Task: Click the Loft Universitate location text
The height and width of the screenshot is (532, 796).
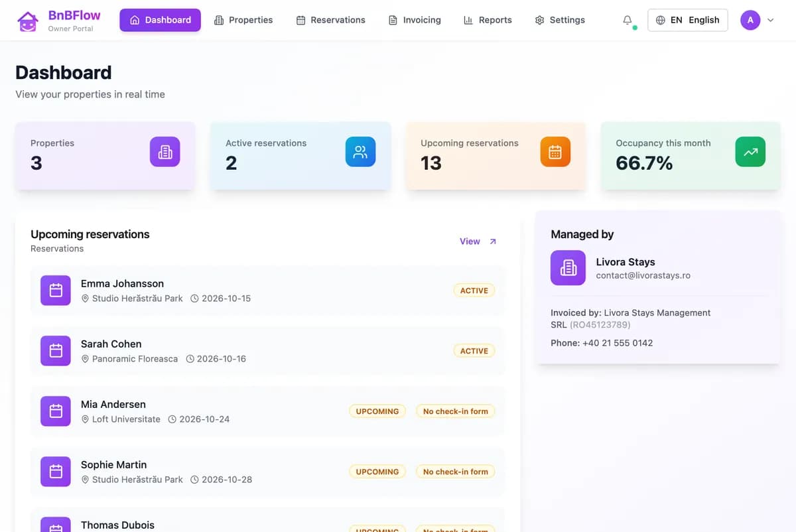Action: coord(126,419)
